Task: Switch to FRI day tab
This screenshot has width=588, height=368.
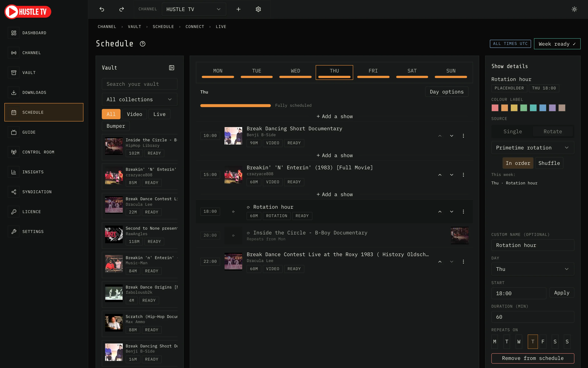Action: [x=373, y=72]
